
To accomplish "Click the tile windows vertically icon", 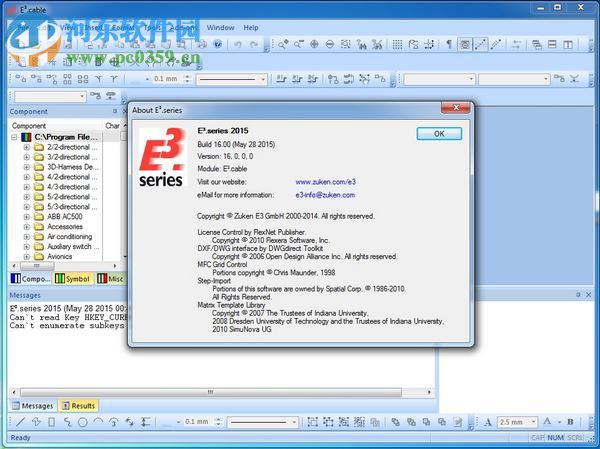I will click(568, 44).
